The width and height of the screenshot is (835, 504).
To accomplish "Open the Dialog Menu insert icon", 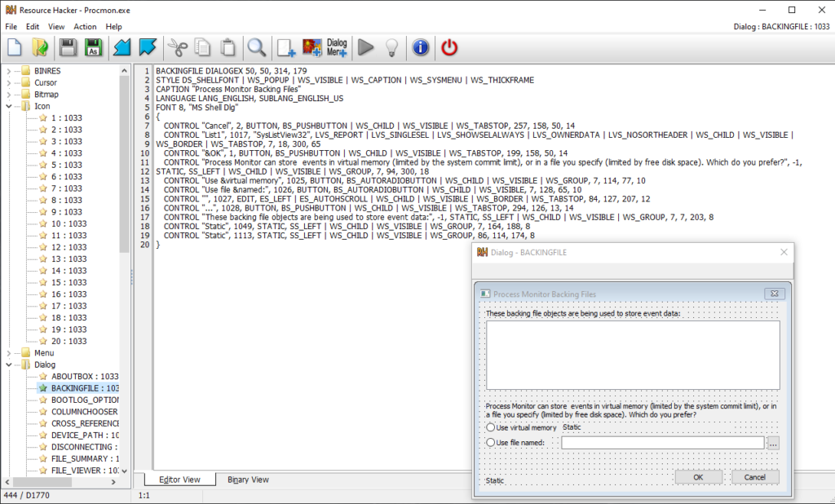I will (x=337, y=47).
